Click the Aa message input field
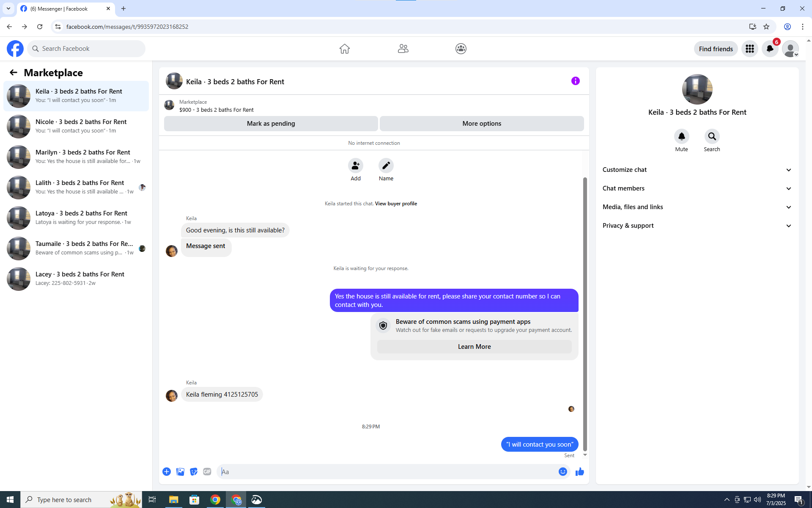 387,472
